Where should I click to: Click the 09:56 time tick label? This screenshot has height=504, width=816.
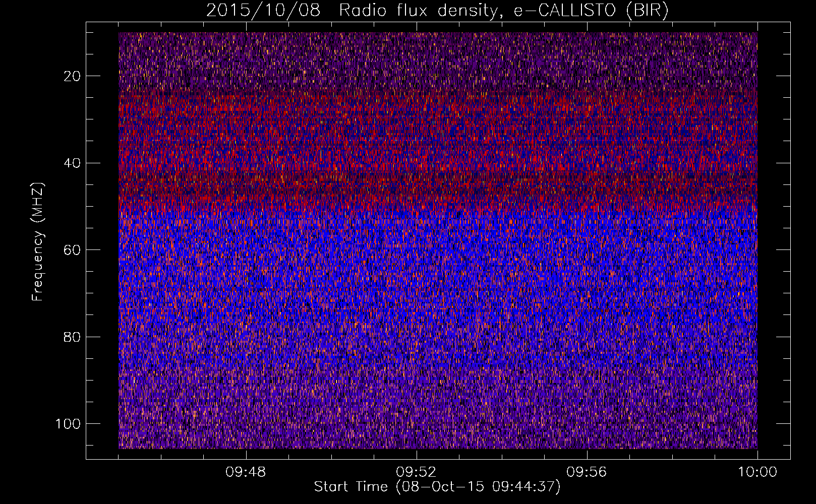587,472
